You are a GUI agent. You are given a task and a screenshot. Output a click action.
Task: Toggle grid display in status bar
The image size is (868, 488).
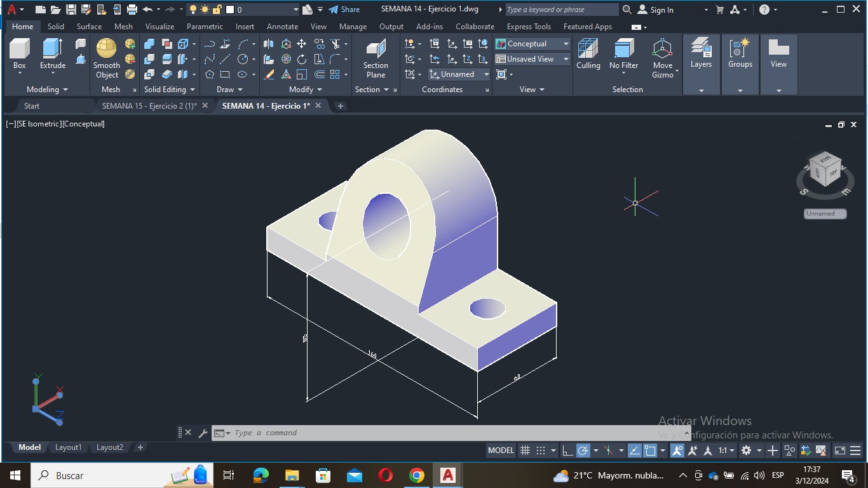525,451
